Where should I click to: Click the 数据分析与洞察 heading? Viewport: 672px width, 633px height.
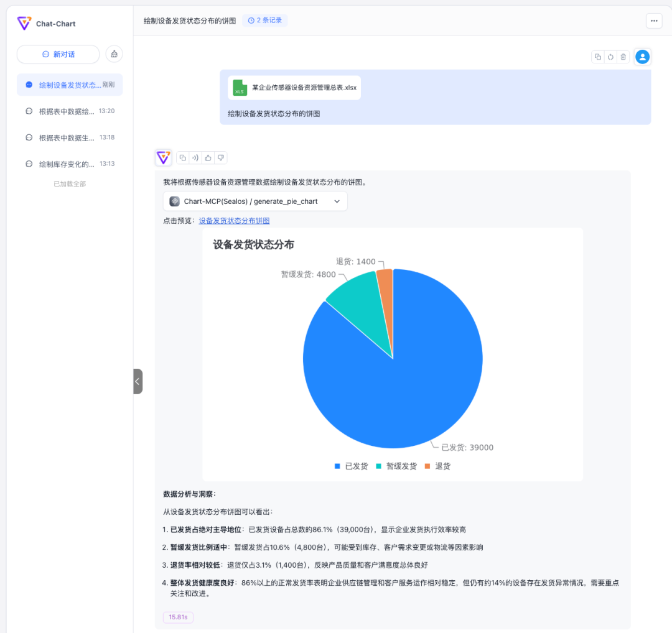click(189, 494)
